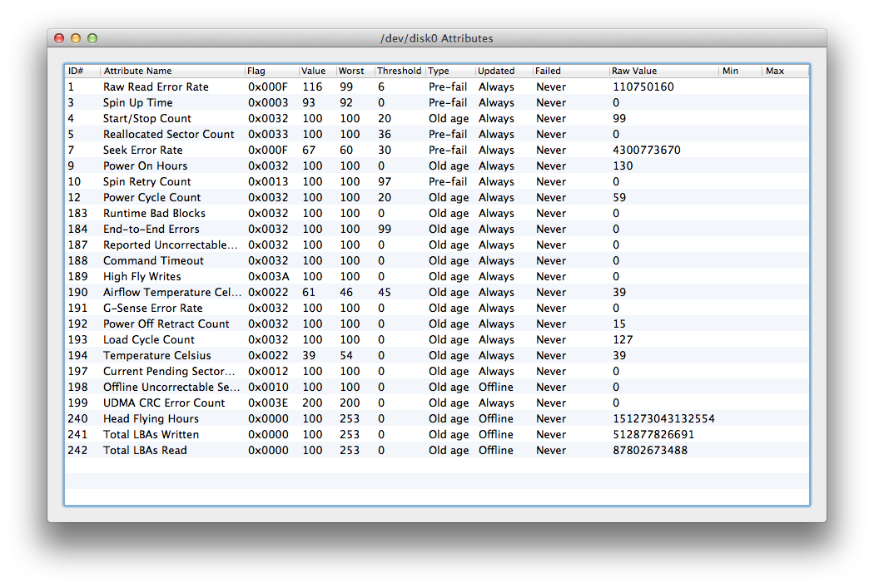The image size is (874, 588).
Task: Close the /dev/disk0 Attributes window
Action: tap(59, 38)
